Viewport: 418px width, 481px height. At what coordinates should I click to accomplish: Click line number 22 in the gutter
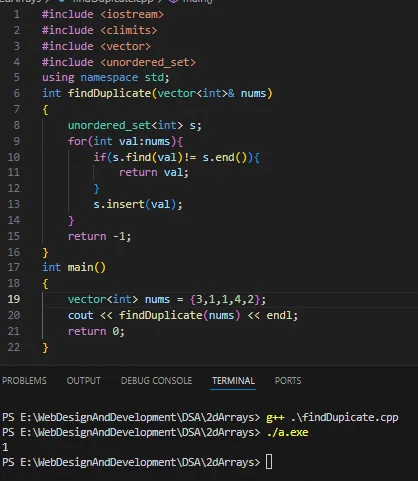click(14, 347)
